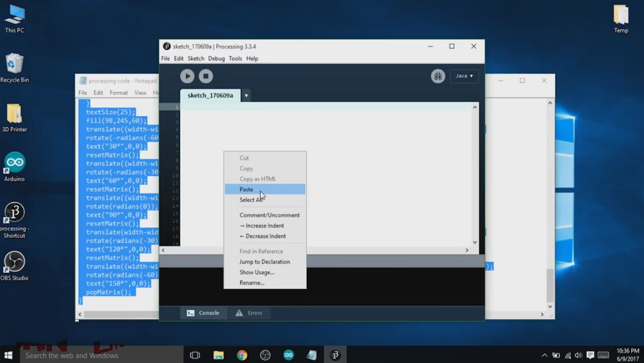Open the Processing Help menu
The height and width of the screenshot is (363, 644).
pos(252,59)
